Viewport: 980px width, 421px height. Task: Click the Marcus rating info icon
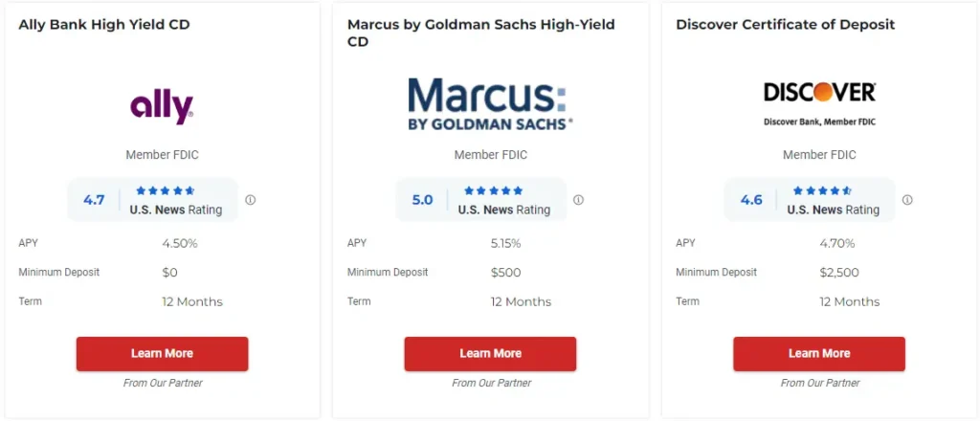[579, 200]
